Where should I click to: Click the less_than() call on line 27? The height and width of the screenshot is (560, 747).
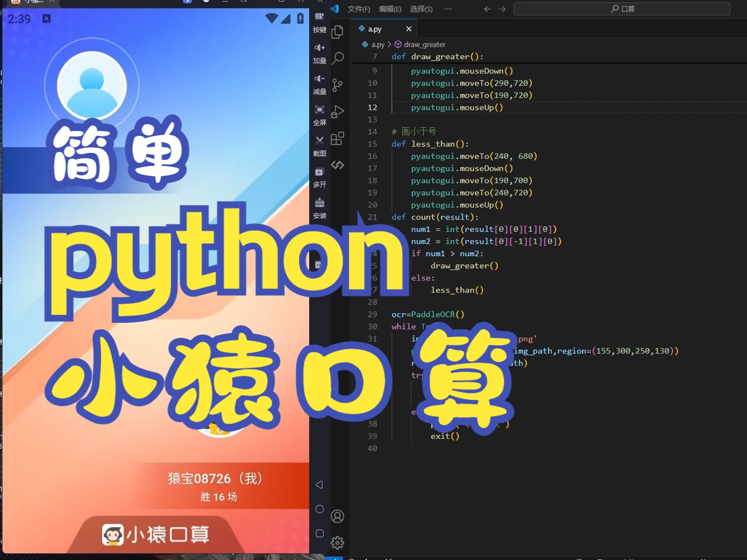[x=457, y=290]
